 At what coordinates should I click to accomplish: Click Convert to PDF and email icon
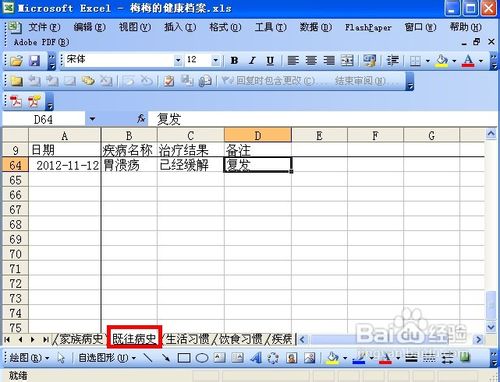click(34, 101)
